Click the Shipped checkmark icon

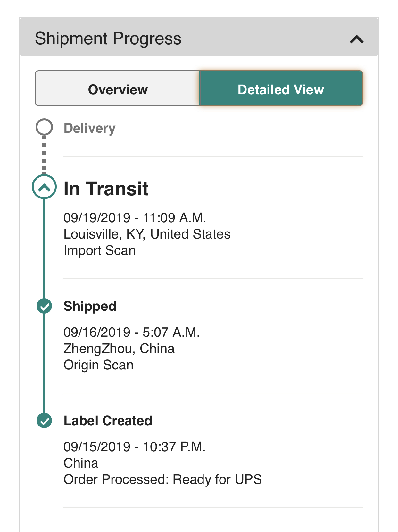pos(44,306)
